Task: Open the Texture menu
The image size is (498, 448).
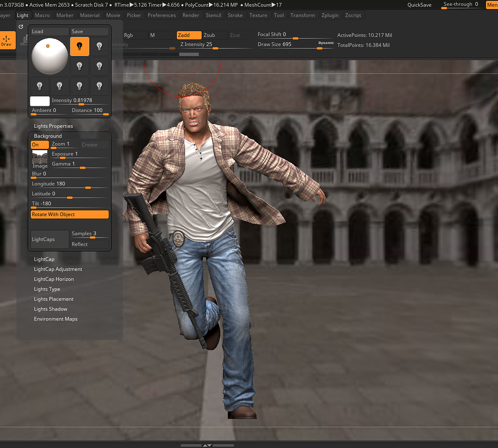Action: tap(258, 15)
